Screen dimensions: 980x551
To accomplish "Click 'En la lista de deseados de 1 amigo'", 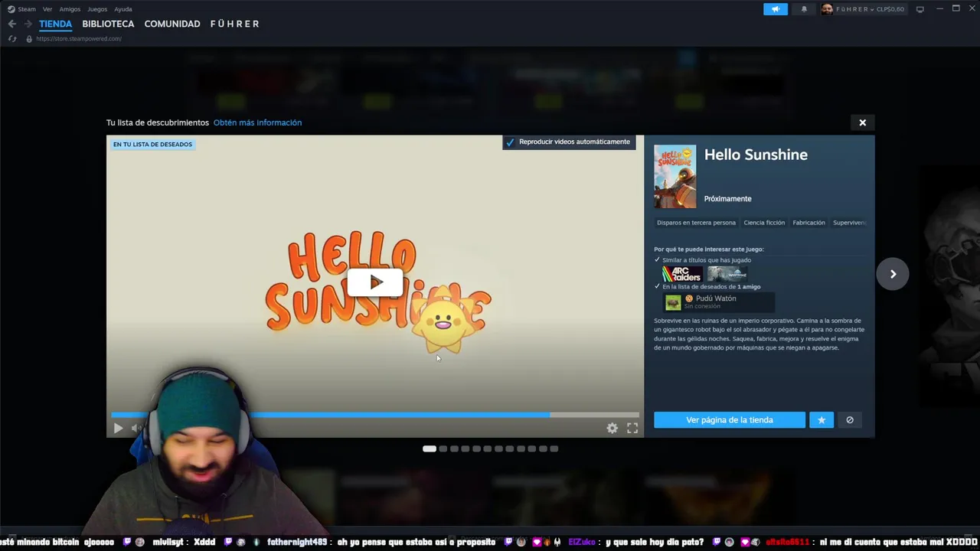I will pos(711,287).
